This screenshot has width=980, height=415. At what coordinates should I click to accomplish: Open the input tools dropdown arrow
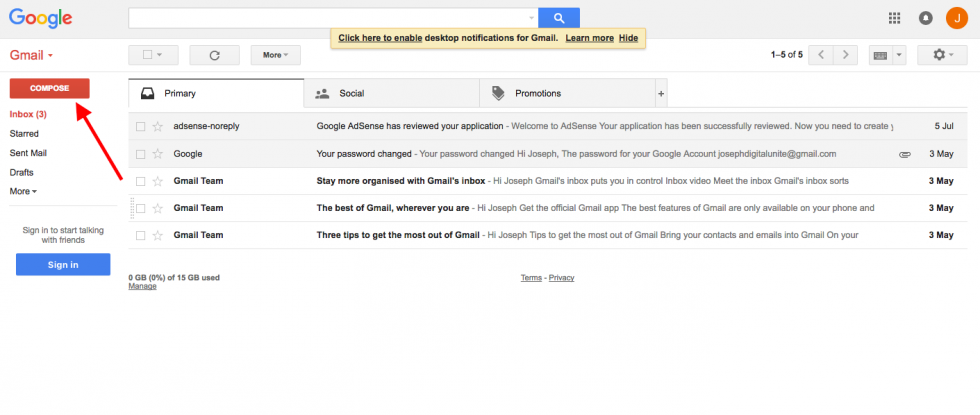coord(899,55)
